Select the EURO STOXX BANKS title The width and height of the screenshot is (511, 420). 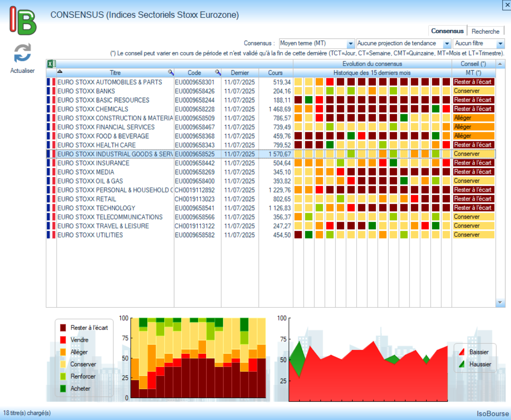click(x=86, y=91)
